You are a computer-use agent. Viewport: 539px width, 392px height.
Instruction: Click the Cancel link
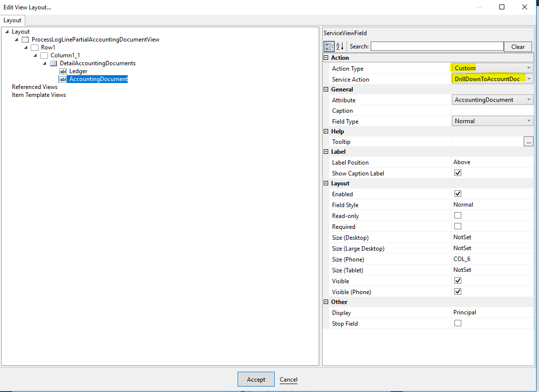[289, 379]
